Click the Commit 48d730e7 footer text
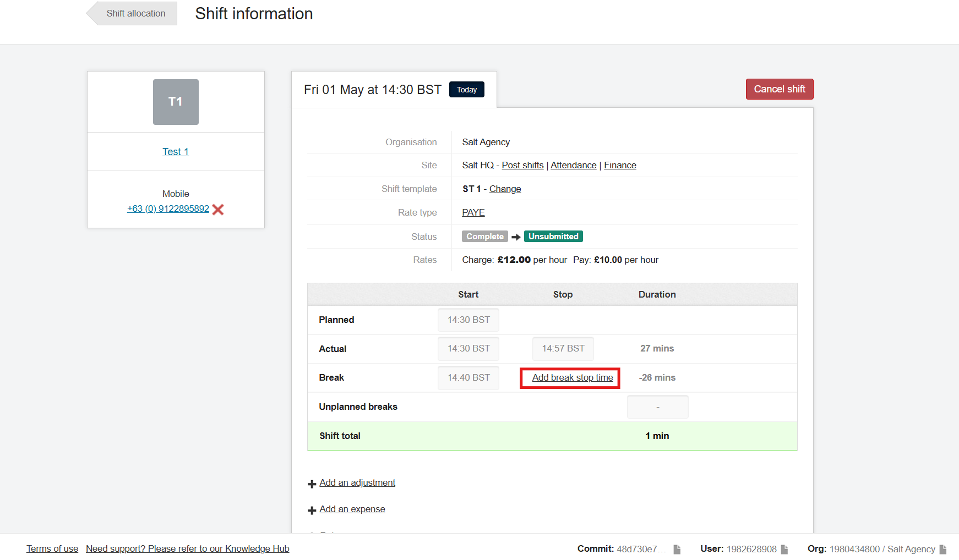959x560 pixels. [622, 549]
